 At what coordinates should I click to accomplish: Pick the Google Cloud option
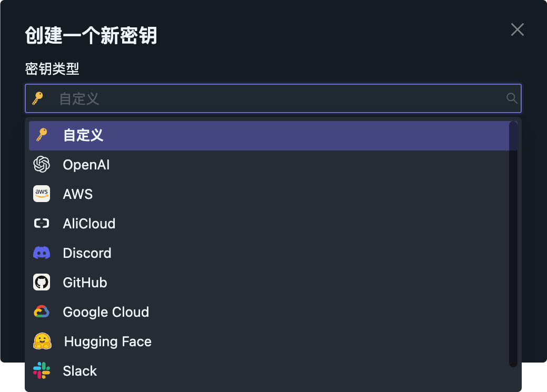pos(106,313)
